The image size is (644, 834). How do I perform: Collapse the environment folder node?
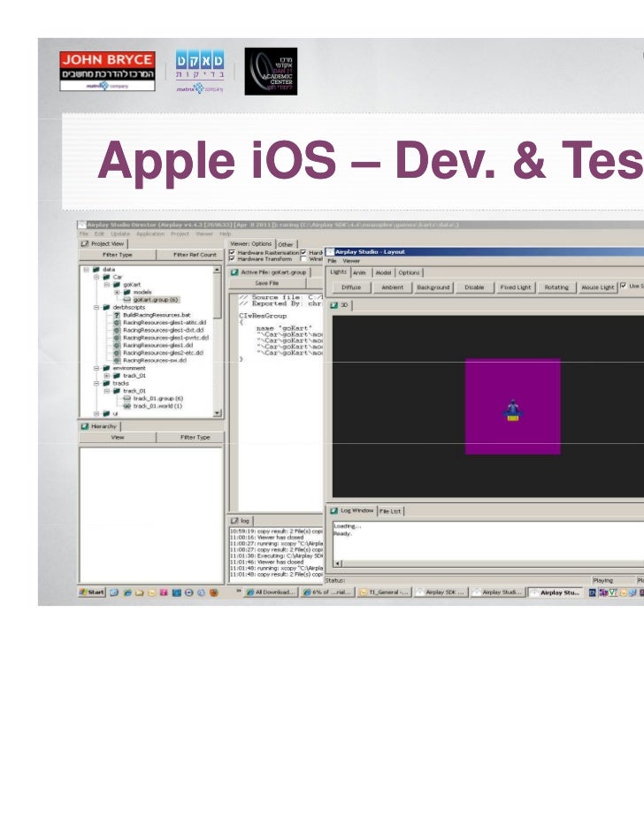[96, 368]
